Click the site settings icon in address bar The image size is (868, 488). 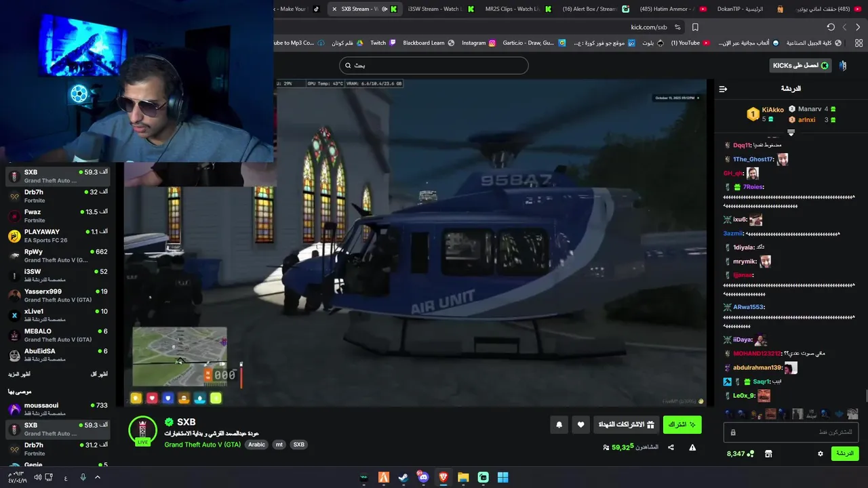(677, 27)
